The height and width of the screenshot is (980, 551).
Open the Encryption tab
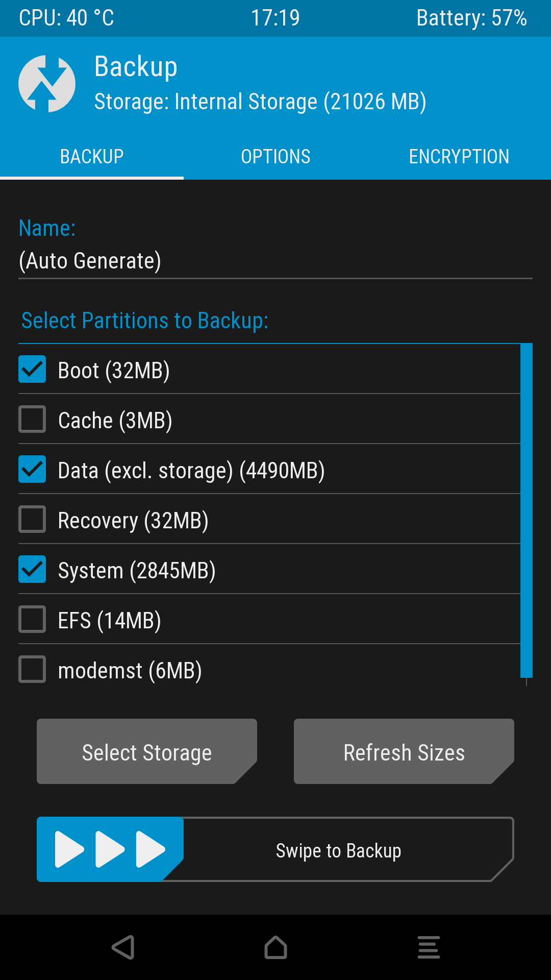[459, 157]
